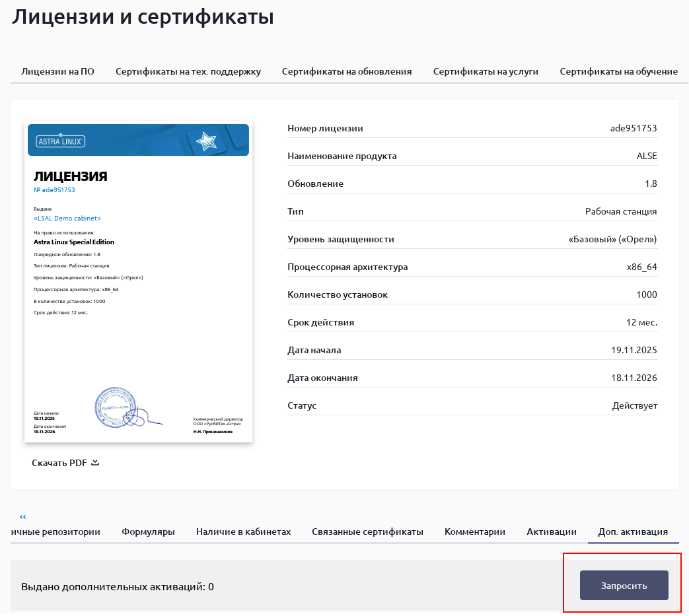Click start date 19.11.2025 in details table
The width and height of the screenshot is (689, 616).
coord(634,350)
